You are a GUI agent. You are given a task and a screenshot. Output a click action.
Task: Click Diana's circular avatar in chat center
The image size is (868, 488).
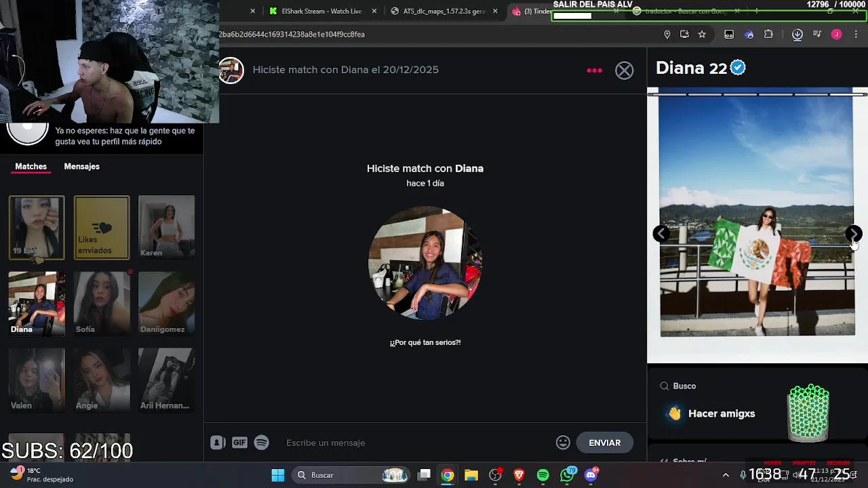pyautogui.click(x=425, y=263)
